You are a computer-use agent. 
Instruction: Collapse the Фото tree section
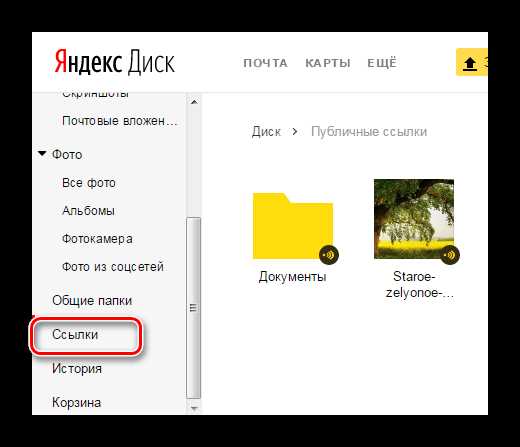tap(42, 154)
